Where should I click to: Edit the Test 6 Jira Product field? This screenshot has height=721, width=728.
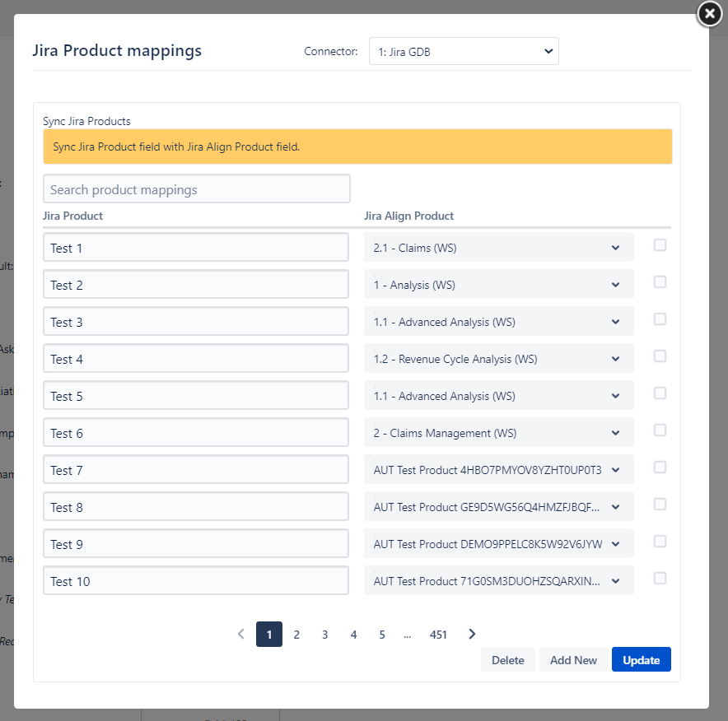pos(196,433)
